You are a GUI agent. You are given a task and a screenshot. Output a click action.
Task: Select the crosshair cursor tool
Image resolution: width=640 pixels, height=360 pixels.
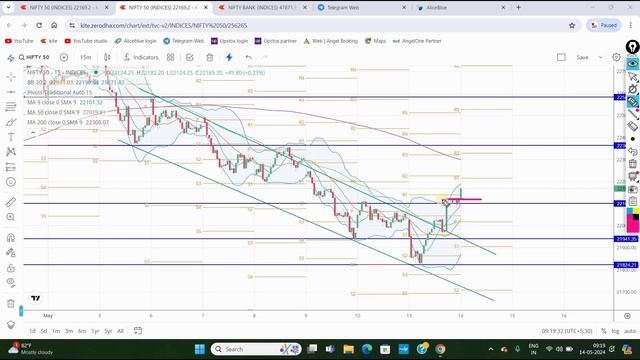(11, 77)
